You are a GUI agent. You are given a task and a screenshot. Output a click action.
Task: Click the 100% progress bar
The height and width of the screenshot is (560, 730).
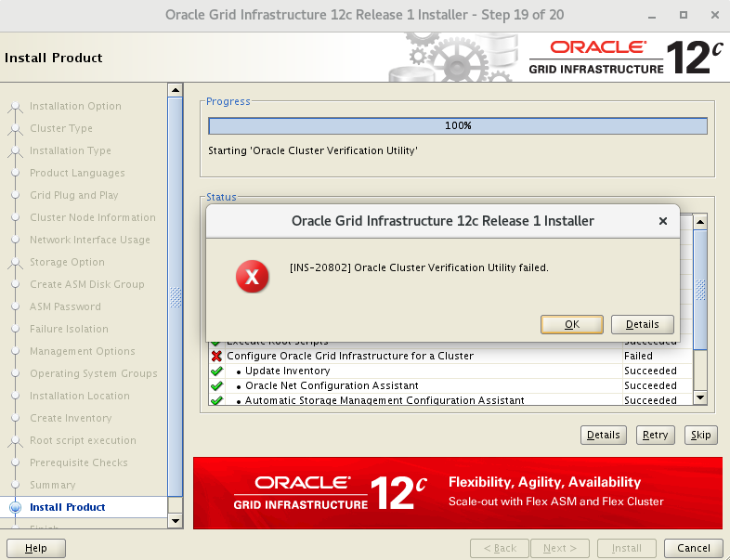(x=457, y=126)
